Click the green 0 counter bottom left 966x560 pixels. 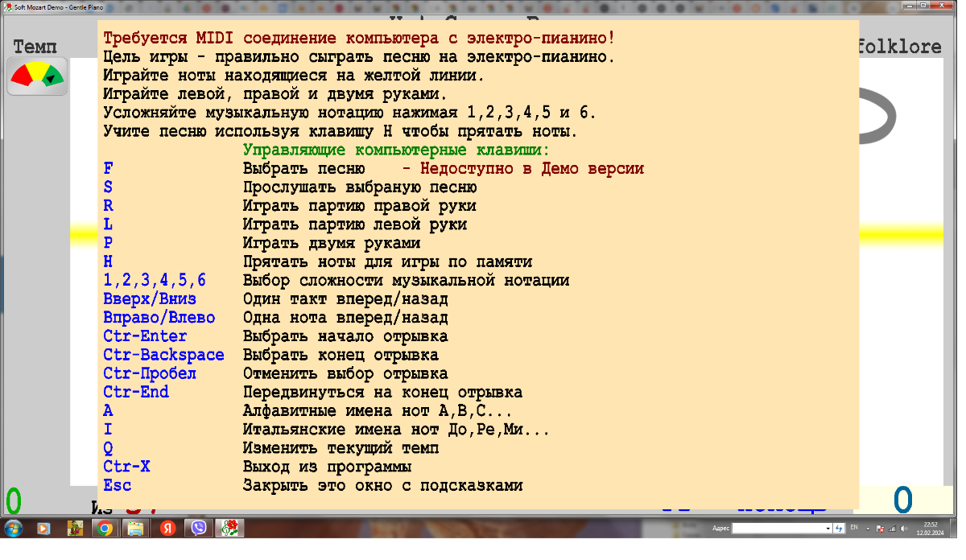coord(14,501)
